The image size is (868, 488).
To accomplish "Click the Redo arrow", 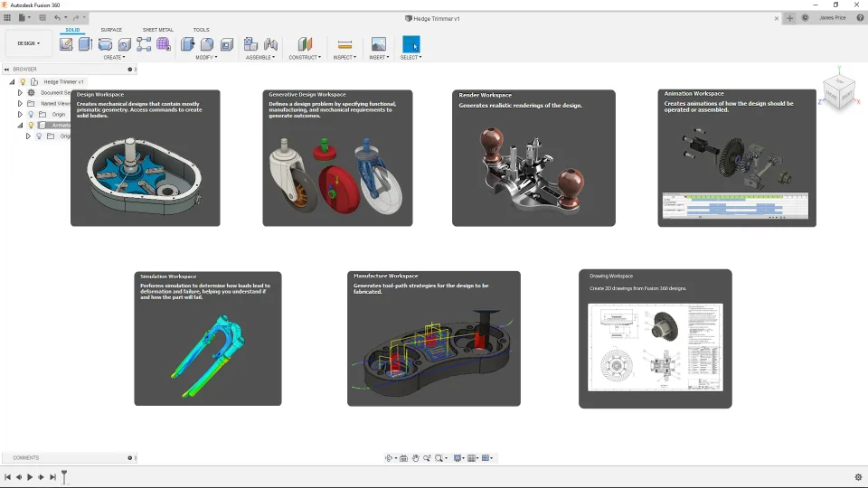I will pyautogui.click(x=76, y=18).
